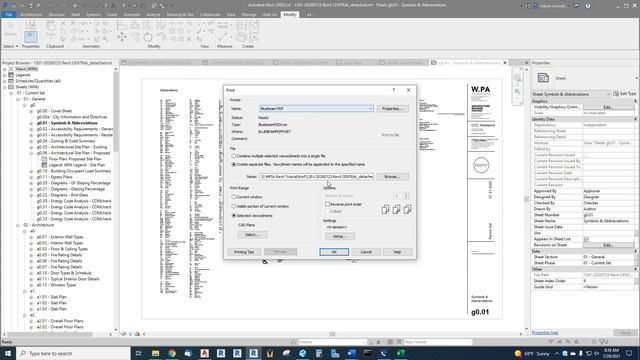Click the Print dialog question mark help icon
Image resolution: width=640 pixels, height=360 pixels.
[x=393, y=90]
